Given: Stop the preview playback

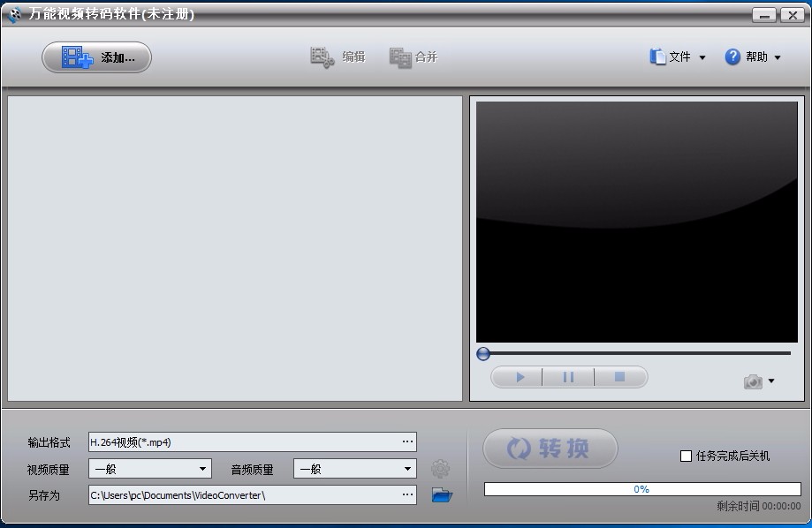Looking at the screenshot, I should coord(619,377).
